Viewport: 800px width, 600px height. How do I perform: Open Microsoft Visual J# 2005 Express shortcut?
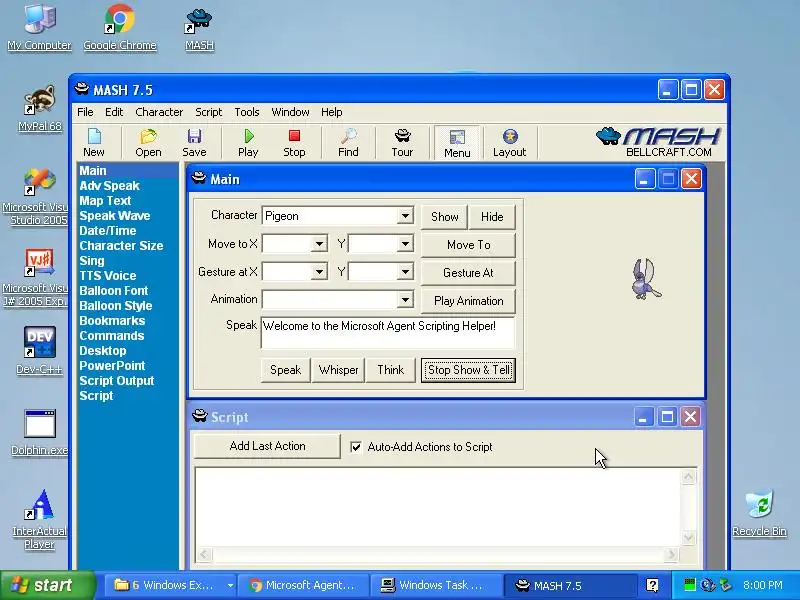[x=37, y=278]
